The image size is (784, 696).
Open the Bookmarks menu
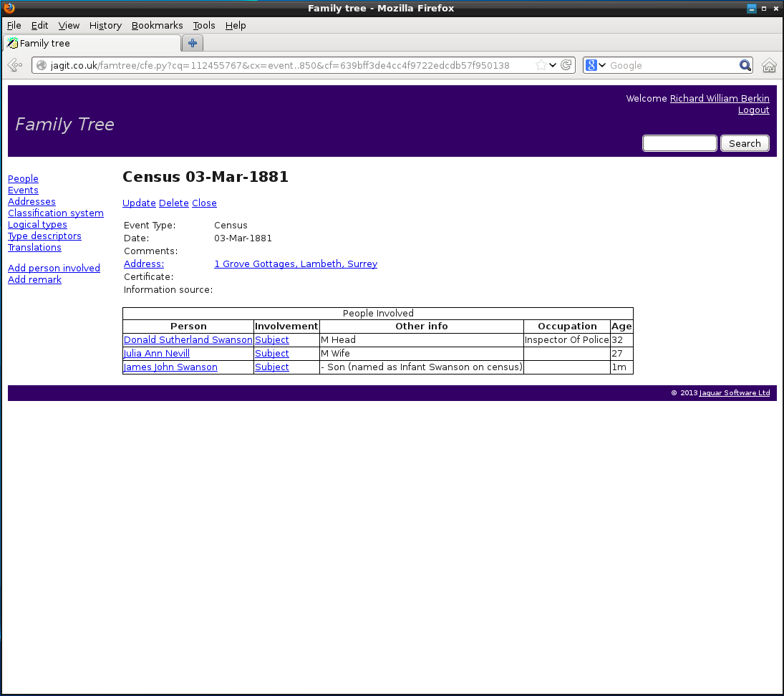(157, 25)
